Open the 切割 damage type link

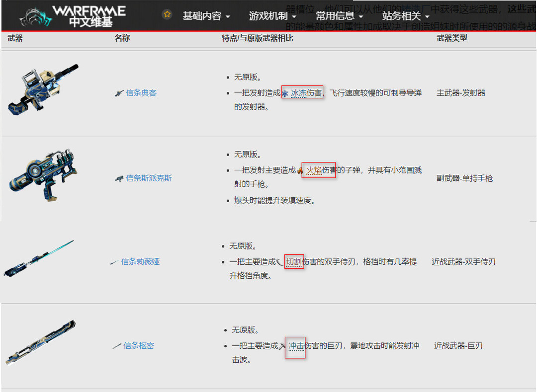293,262
